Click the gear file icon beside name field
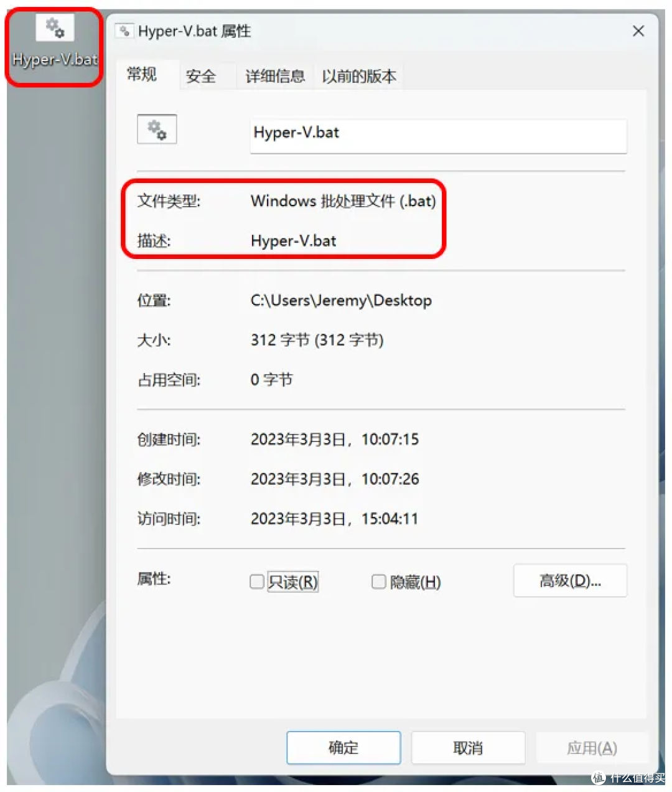This screenshot has width=672, height=792. tap(157, 130)
